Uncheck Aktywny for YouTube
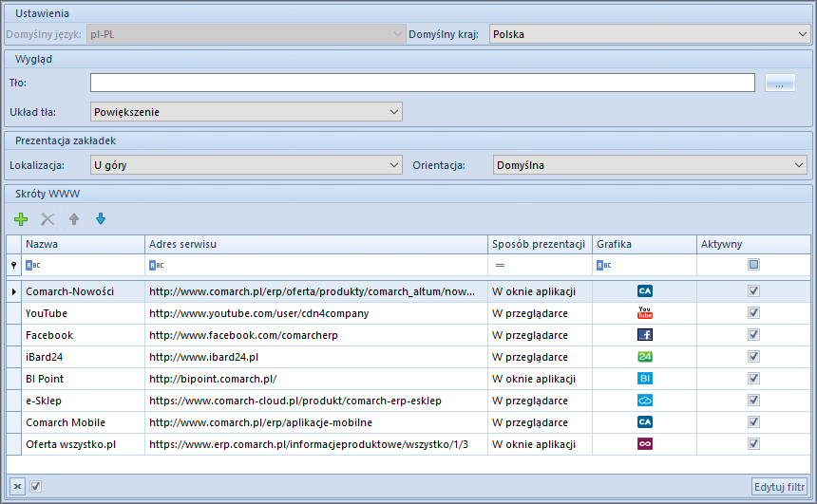817x504 pixels. (753, 313)
